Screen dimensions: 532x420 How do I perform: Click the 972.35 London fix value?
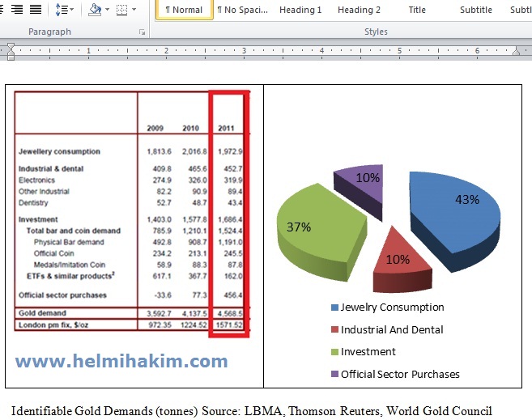point(160,325)
